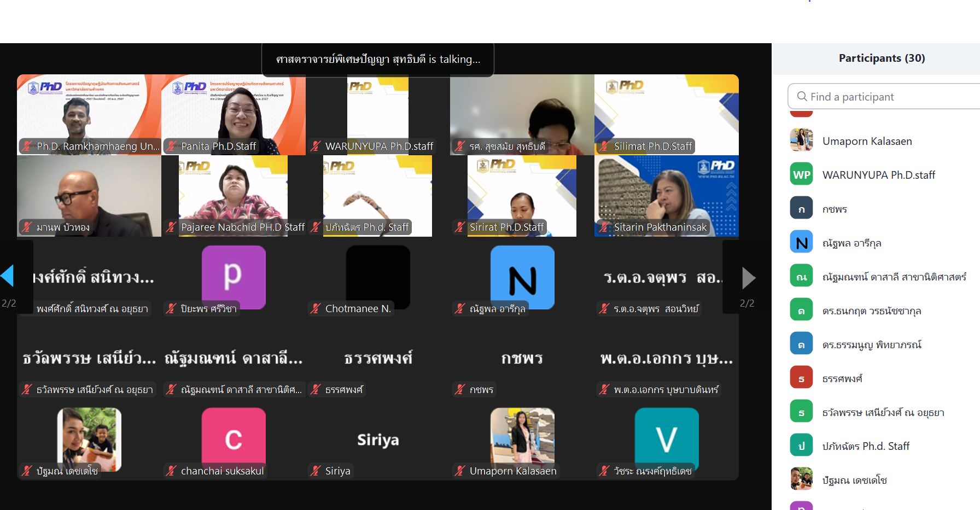The width and height of the screenshot is (980, 510).
Task: Click ปัฐมณ เดชเดโช photo tile in gallery
Action: [89, 439]
